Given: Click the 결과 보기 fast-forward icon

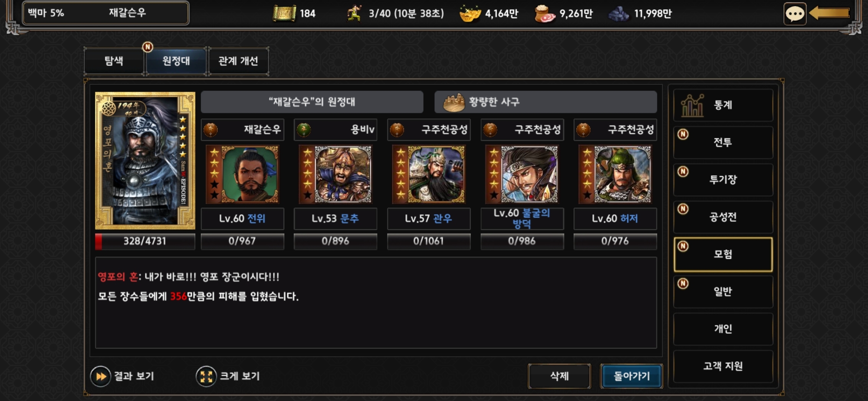Looking at the screenshot, I should [101, 376].
